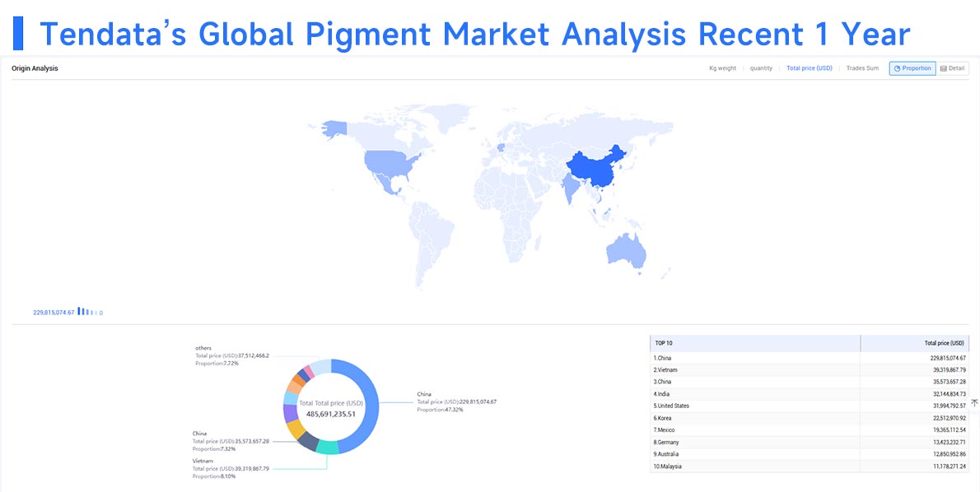Click the Total price (USD) column header
Image resolution: width=980 pixels, height=492 pixels.
pyautogui.click(x=914, y=343)
